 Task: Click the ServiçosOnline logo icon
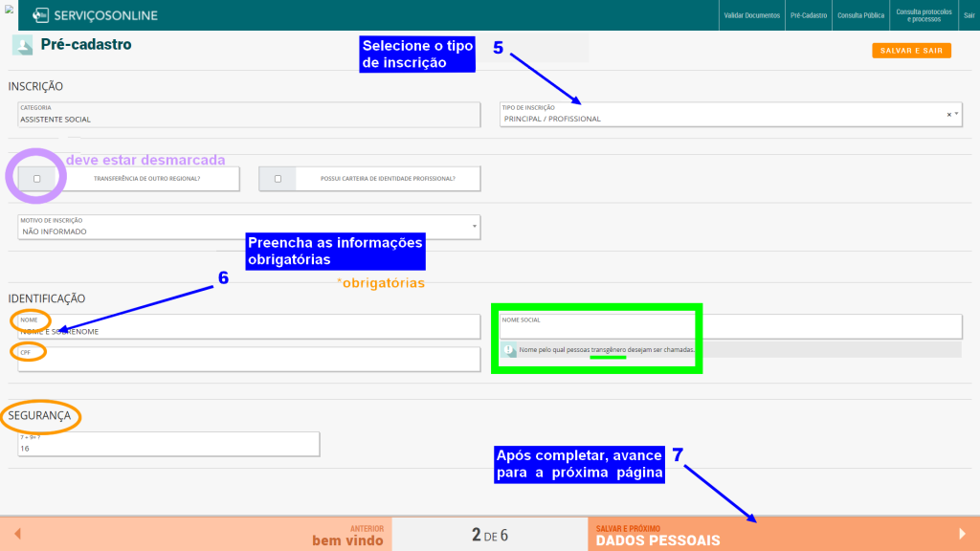(41, 15)
